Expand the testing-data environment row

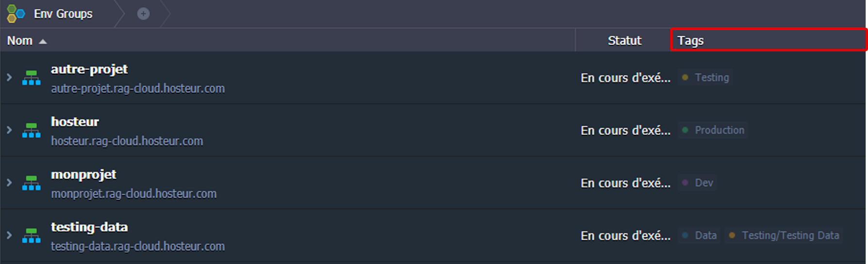point(9,235)
